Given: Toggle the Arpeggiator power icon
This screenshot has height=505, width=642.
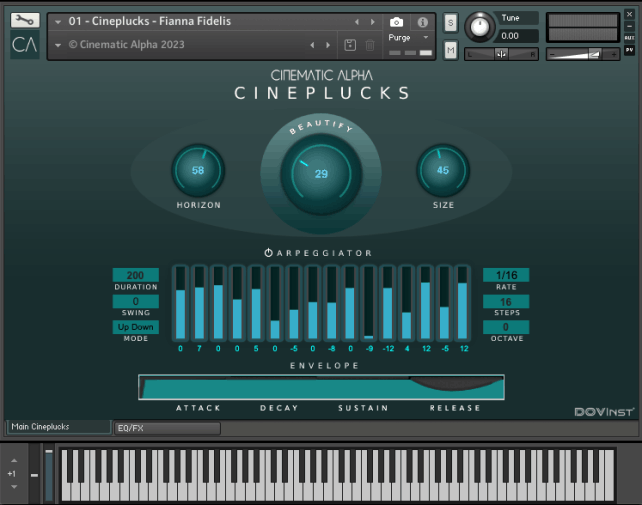Looking at the screenshot, I should pyautogui.click(x=268, y=253).
